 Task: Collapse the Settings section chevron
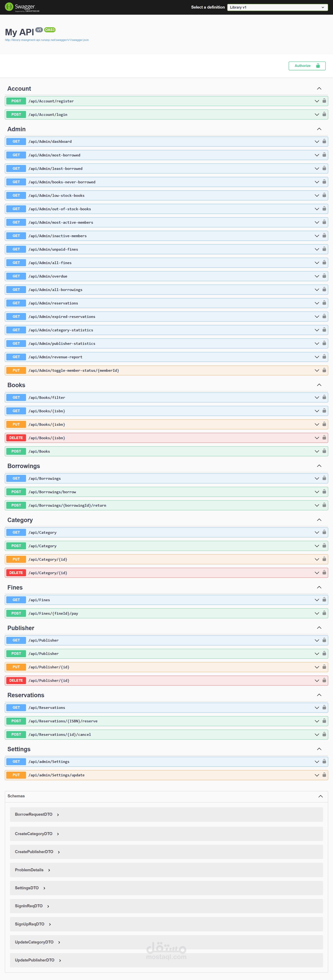(319, 749)
